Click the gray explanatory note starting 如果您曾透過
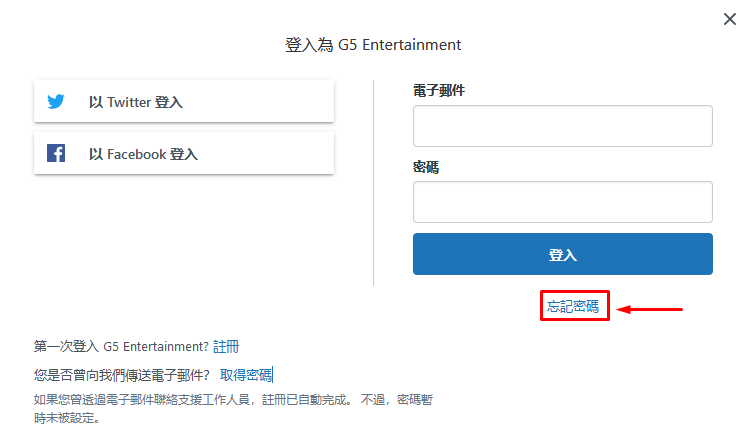This screenshot has width=748, height=444. pos(233,409)
